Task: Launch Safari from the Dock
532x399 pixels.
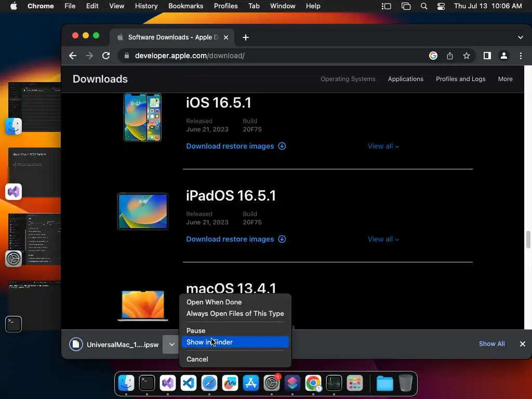Action: [209, 383]
